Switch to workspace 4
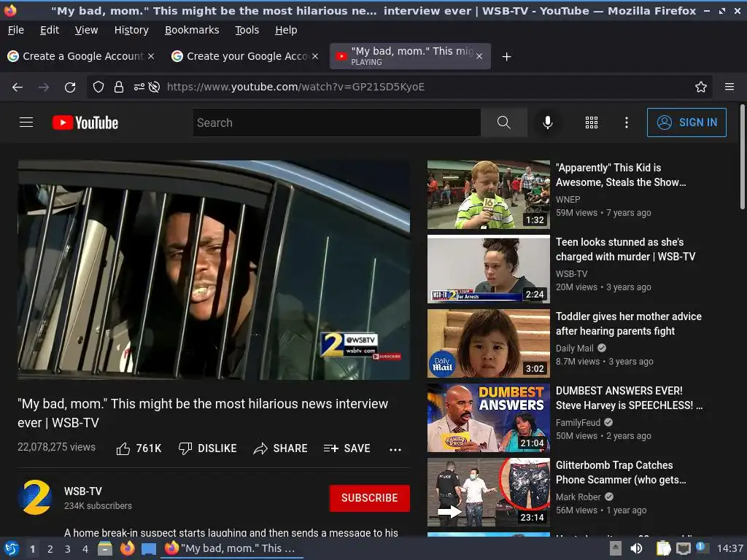This screenshot has height=560, width=747. click(85, 549)
